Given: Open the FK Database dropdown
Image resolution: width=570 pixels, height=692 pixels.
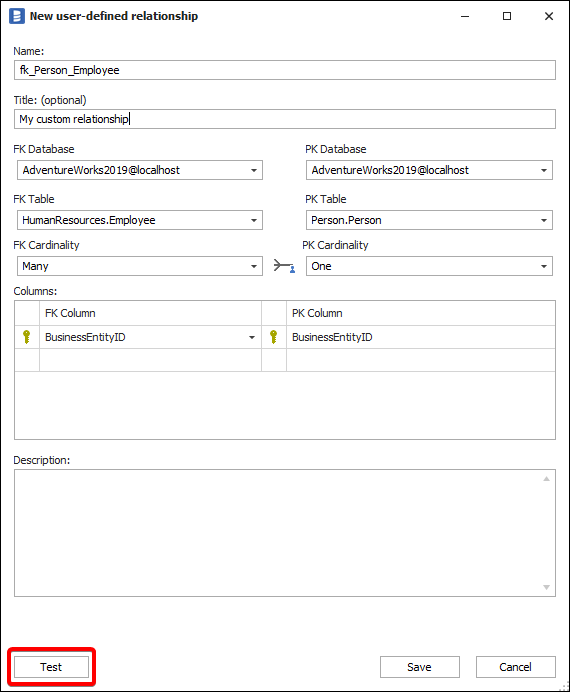Looking at the screenshot, I should pyautogui.click(x=140, y=170).
